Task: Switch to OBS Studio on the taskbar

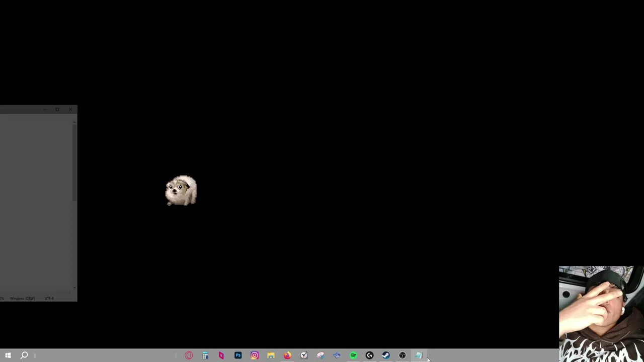Action: click(403, 355)
